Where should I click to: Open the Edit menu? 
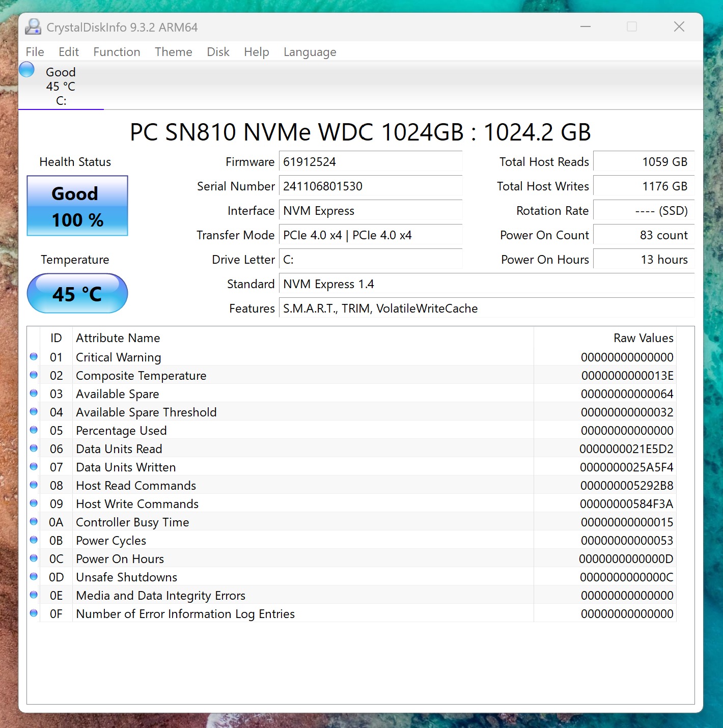(x=68, y=51)
